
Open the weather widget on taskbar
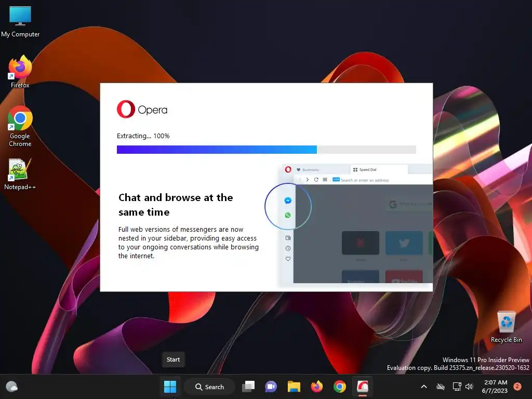(x=12, y=387)
